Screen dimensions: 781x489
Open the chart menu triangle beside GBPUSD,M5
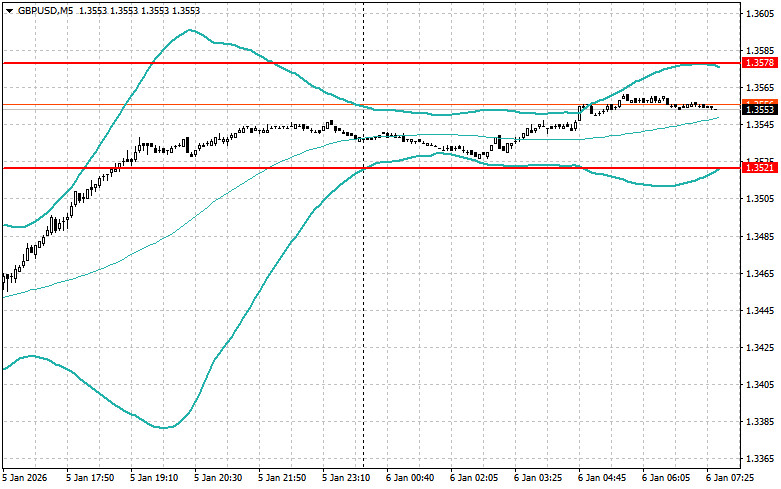click(9, 10)
